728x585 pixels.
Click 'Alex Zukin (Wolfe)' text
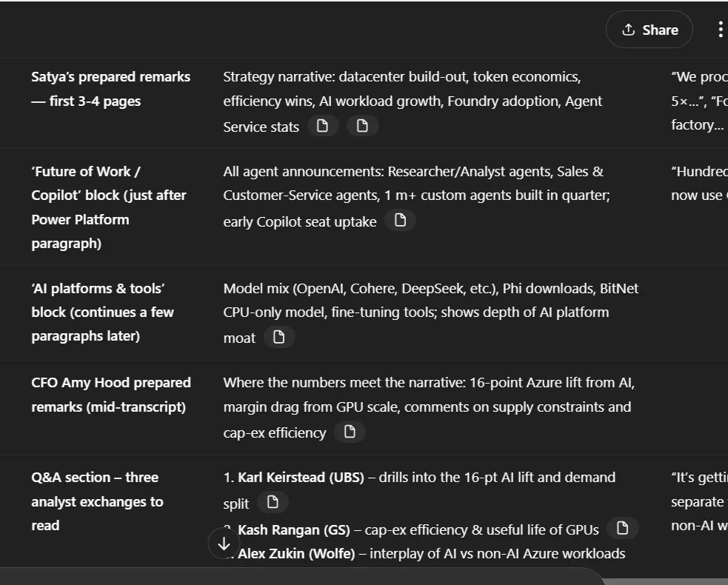[296, 553]
